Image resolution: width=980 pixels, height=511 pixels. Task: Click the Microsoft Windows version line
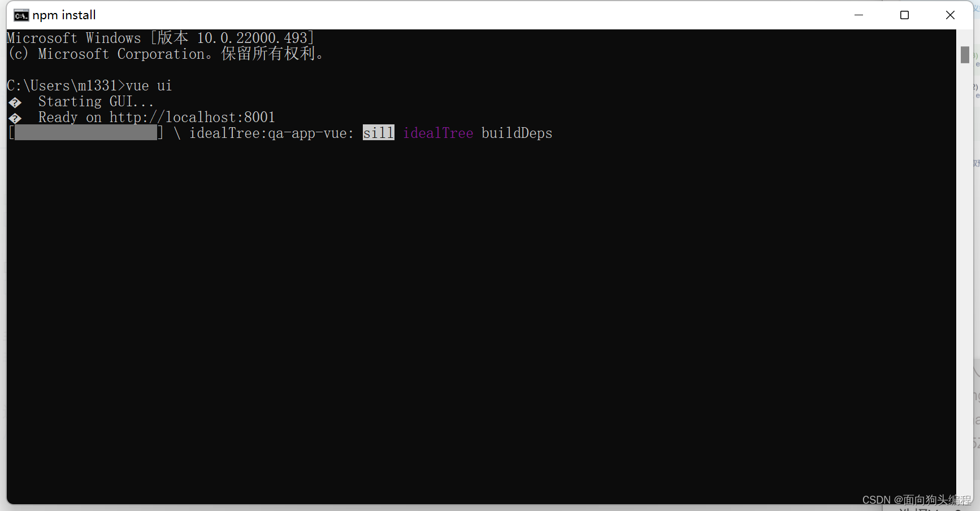coord(160,38)
